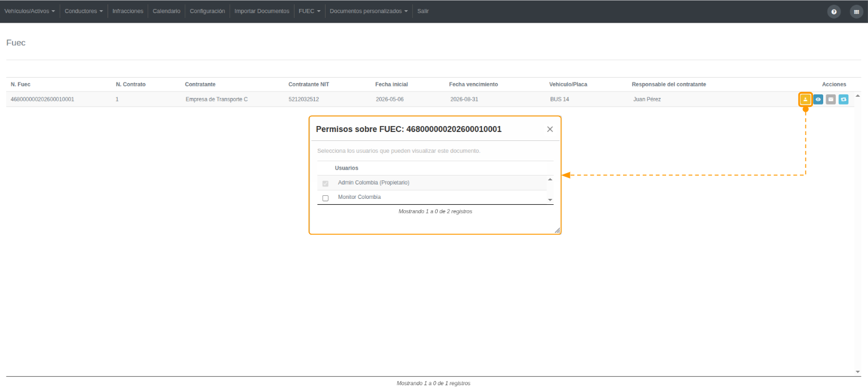
Task: Select the FUEC number 468000000202600010001 cell
Action: click(42, 99)
